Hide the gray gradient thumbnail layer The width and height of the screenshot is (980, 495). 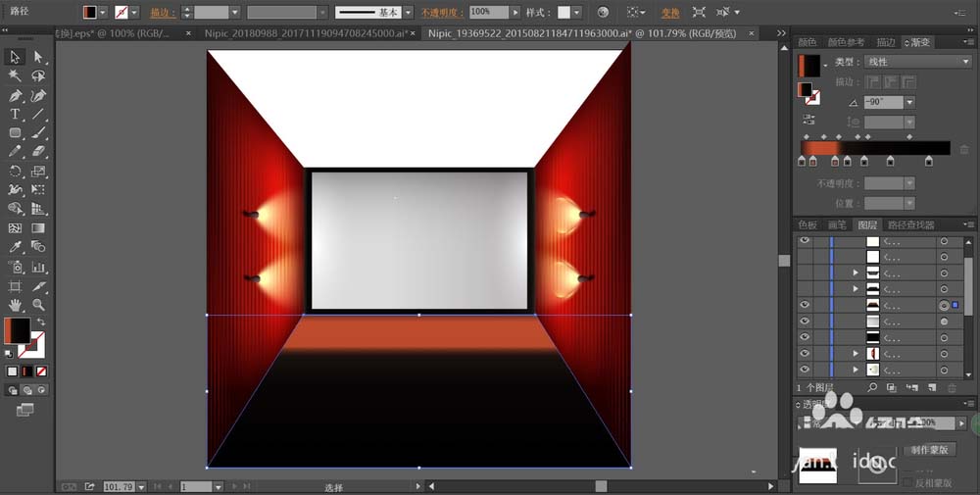pyautogui.click(x=805, y=322)
